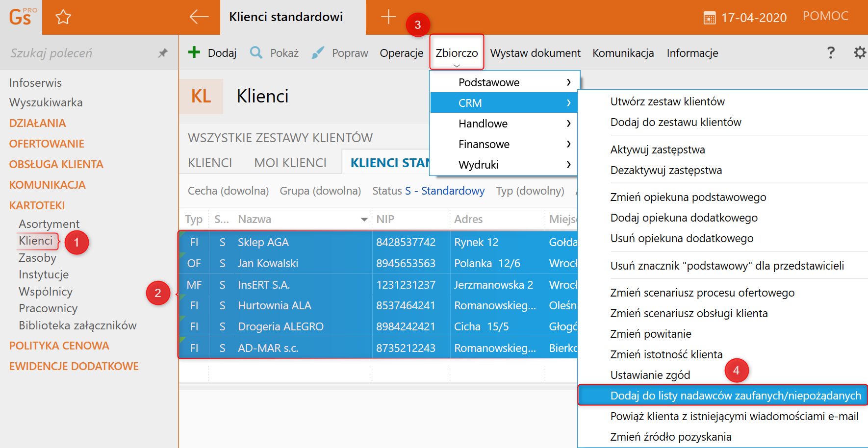This screenshot has height=448, width=868.
Task: Open the calendar date icon
Action: pyautogui.click(x=710, y=18)
